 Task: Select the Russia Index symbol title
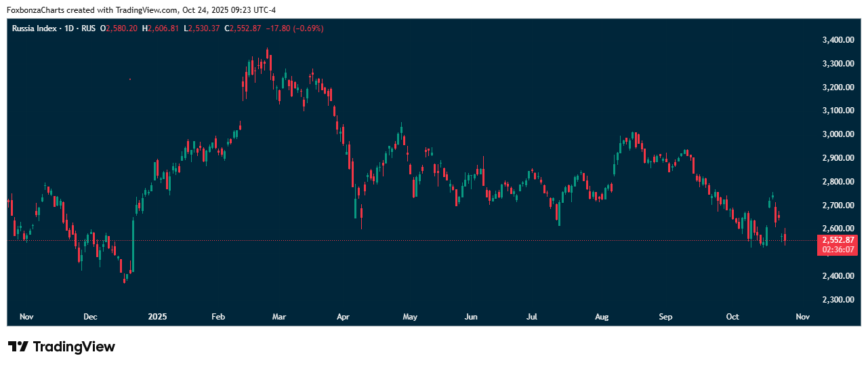coord(32,28)
